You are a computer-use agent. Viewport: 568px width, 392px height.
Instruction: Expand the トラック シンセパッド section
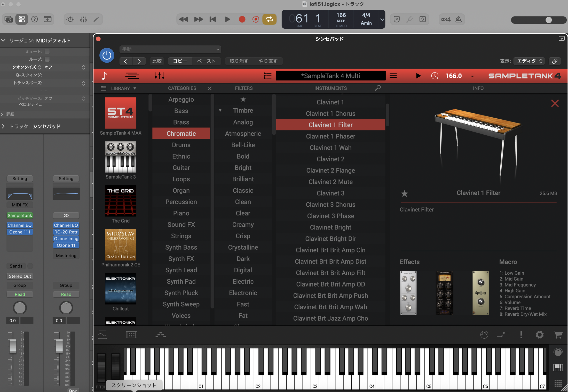pos(3,126)
